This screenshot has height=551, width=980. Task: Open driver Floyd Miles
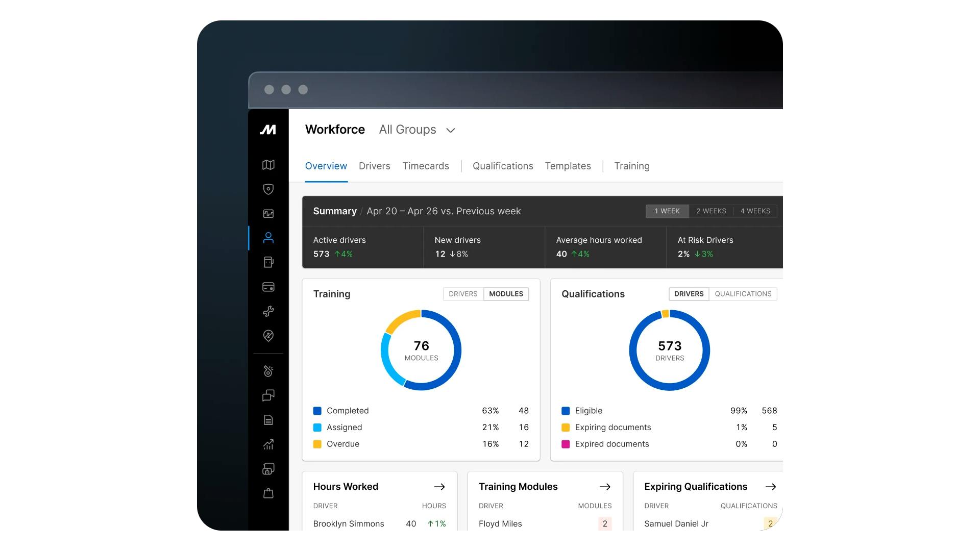tap(500, 524)
